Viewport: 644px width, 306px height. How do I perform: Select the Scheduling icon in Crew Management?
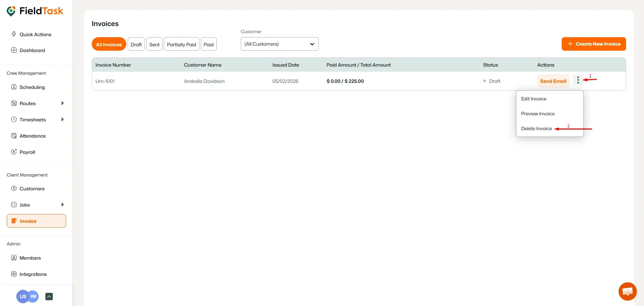(14, 87)
